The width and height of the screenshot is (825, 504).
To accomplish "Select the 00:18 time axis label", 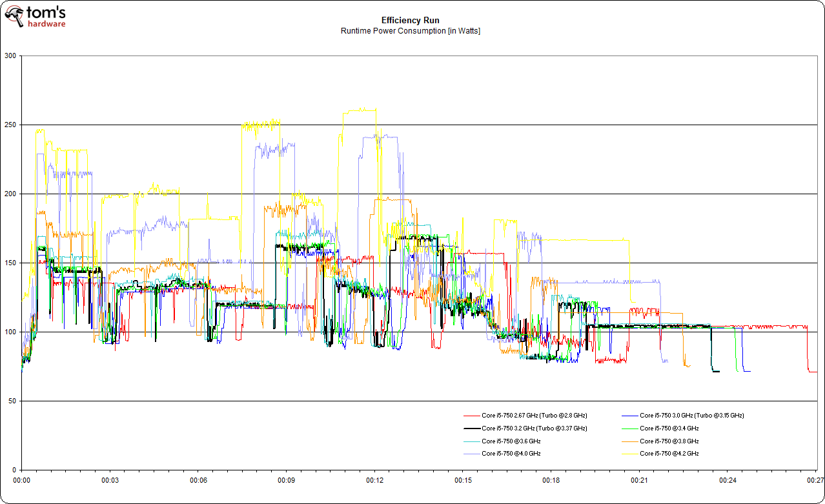I will tap(551, 481).
